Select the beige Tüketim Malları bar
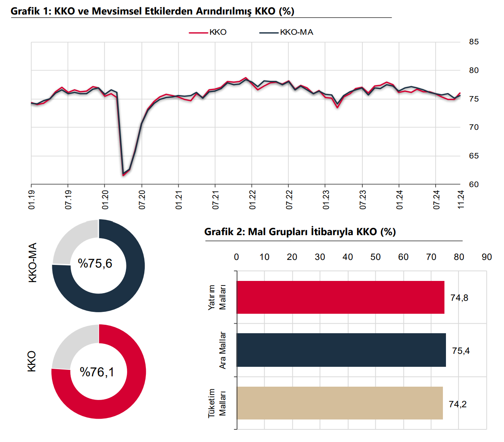504x442 pixels. [x=339, y=403]
